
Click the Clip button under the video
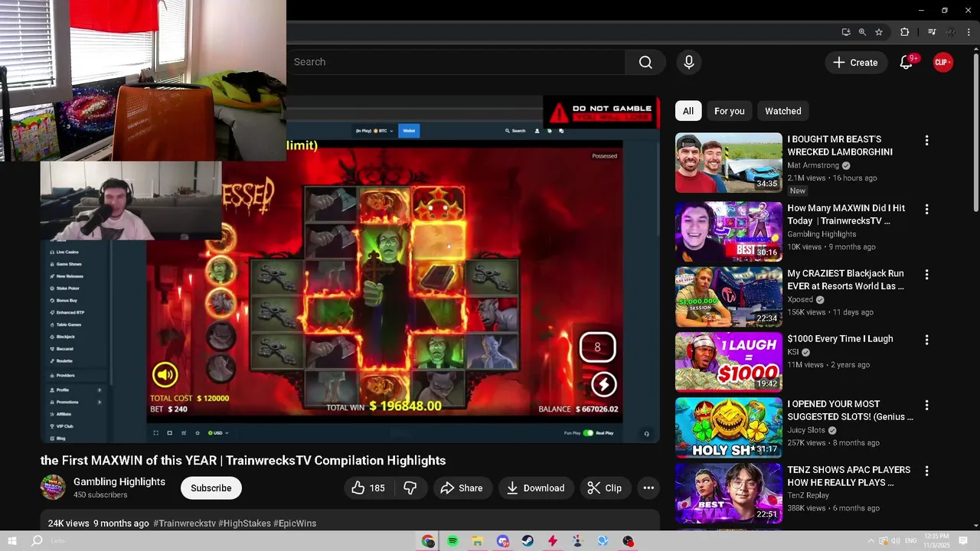click(604, 488)
